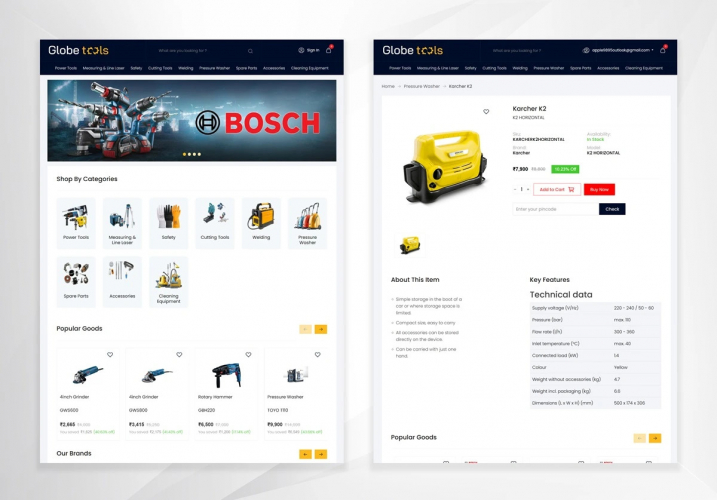
Task: Expand the account email dropdown arrow
Action: pyautogui.click(x=653, y=50)
